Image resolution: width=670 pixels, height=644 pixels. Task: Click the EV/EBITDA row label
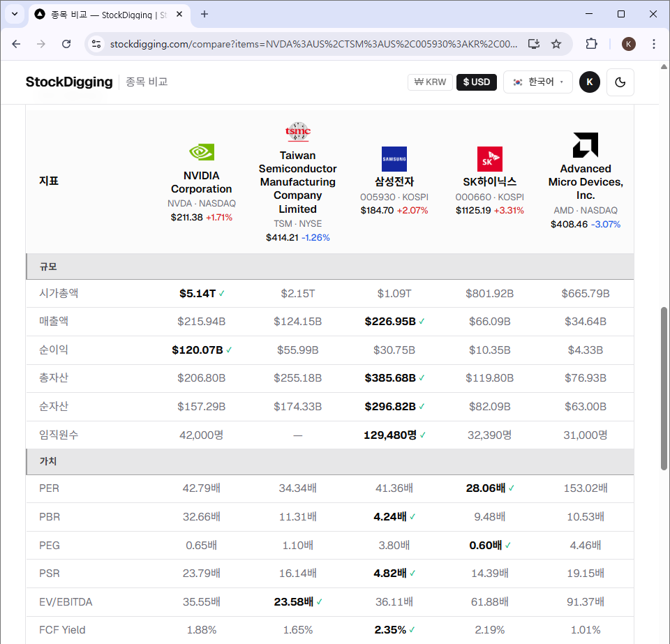click(66, 601)
